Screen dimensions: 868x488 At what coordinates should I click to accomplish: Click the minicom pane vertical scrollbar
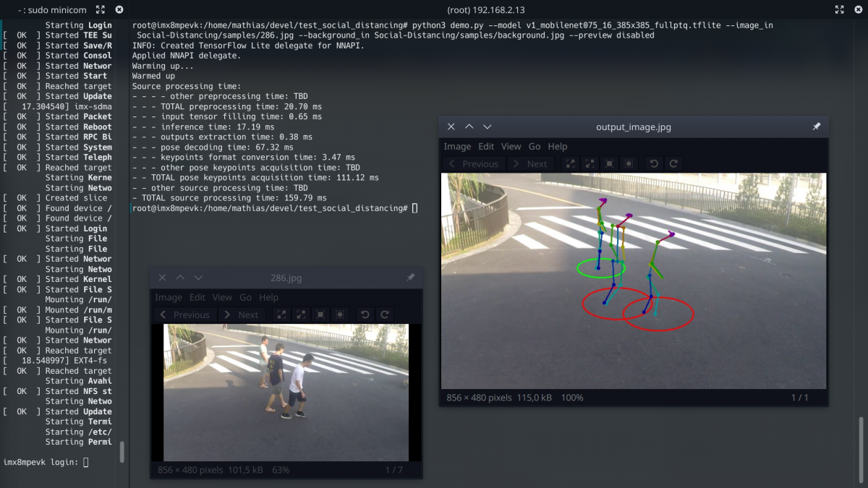(x=122, y=451)
